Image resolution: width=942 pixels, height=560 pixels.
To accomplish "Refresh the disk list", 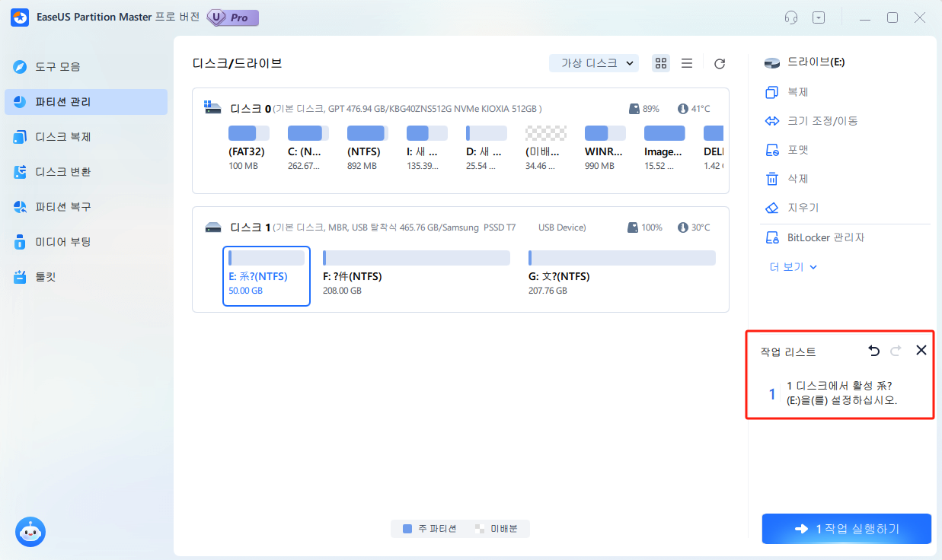I will [x=719, y=63].
